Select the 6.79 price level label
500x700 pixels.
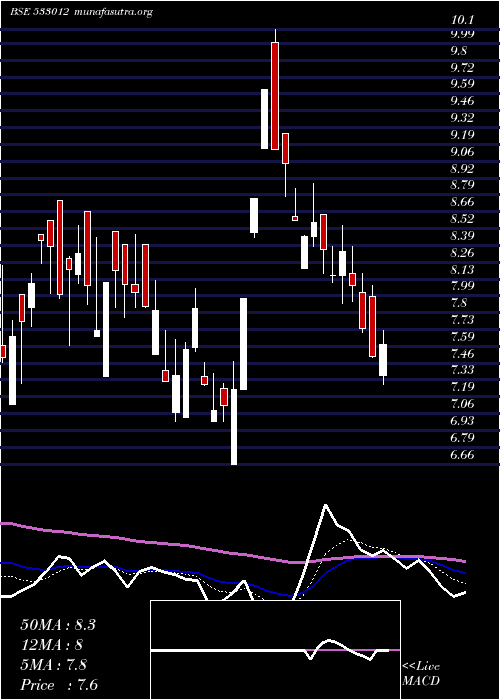point(462,437)
